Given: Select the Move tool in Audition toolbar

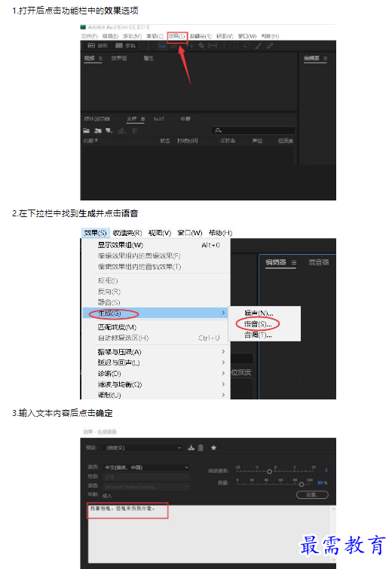Looking at the screenshot, I should [190, 46].
